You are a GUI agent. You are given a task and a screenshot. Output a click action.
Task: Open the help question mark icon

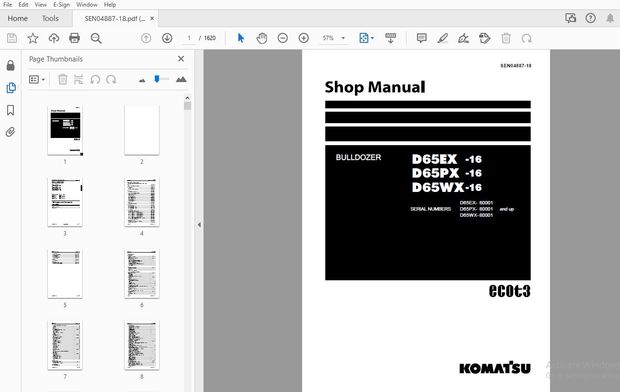tap(590, 18)
